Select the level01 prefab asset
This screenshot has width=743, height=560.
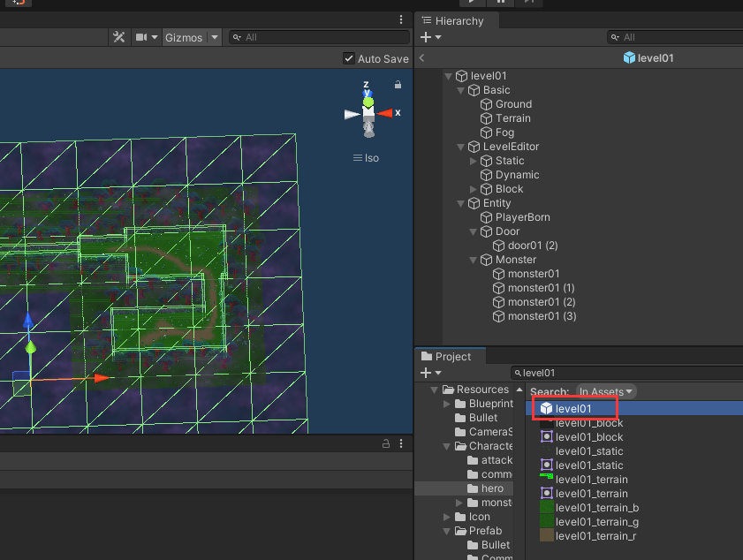(573, 408)
